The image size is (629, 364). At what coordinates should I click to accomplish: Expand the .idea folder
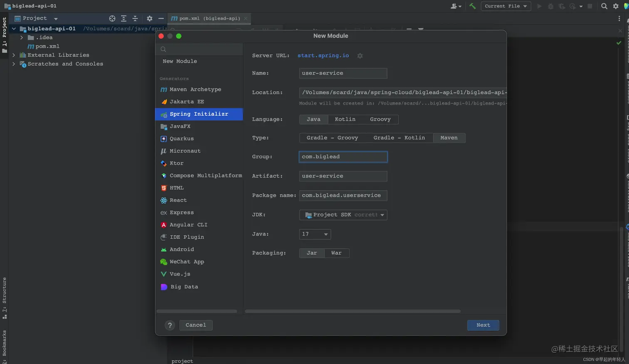click(22, 37)
